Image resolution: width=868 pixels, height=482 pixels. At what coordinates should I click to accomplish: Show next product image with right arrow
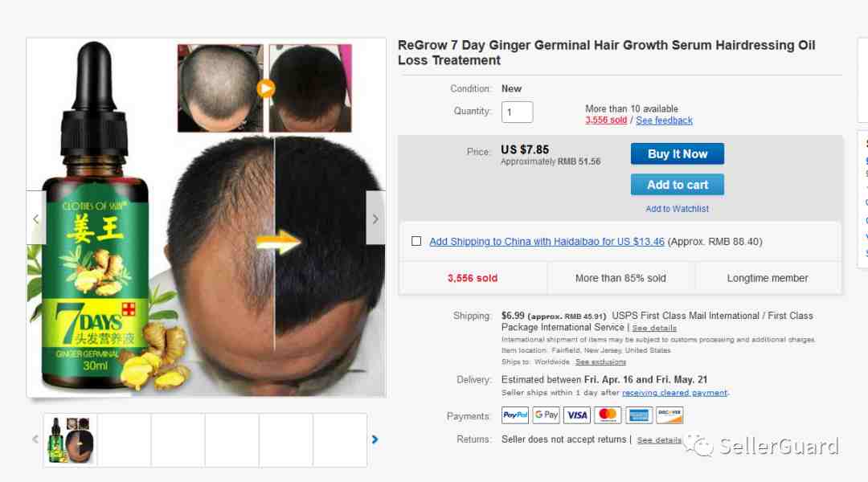[x=375, y=218]
